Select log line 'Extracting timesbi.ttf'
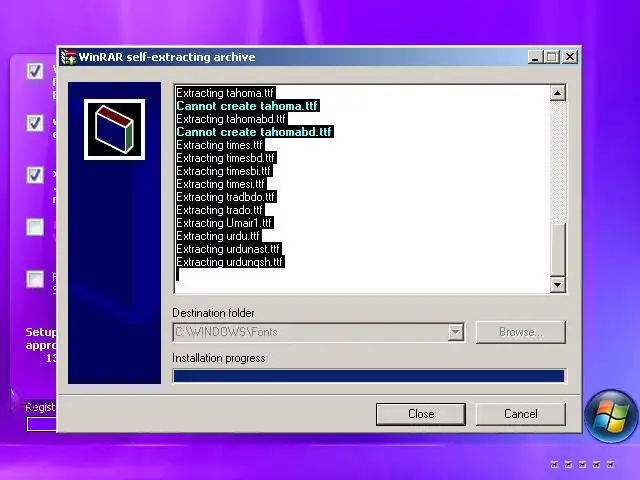Screen dimensions: 640x480 pos(224,171)
